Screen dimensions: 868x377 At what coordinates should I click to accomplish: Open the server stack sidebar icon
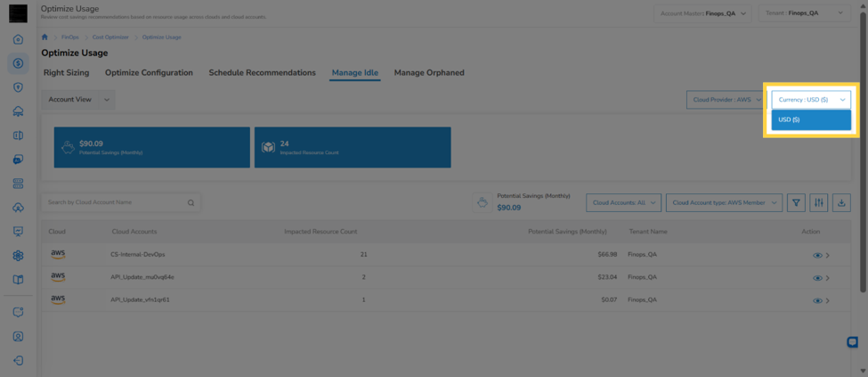pos(18,183)
